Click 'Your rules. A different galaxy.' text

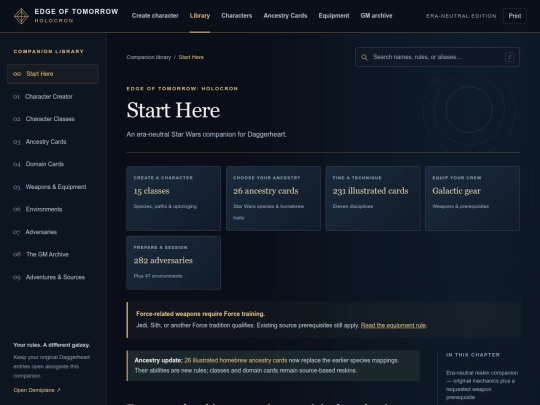click(52, 345)
